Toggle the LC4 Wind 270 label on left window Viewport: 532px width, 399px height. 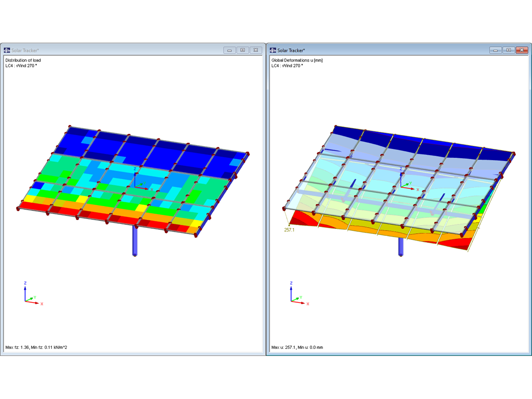[x=21, y=65]
